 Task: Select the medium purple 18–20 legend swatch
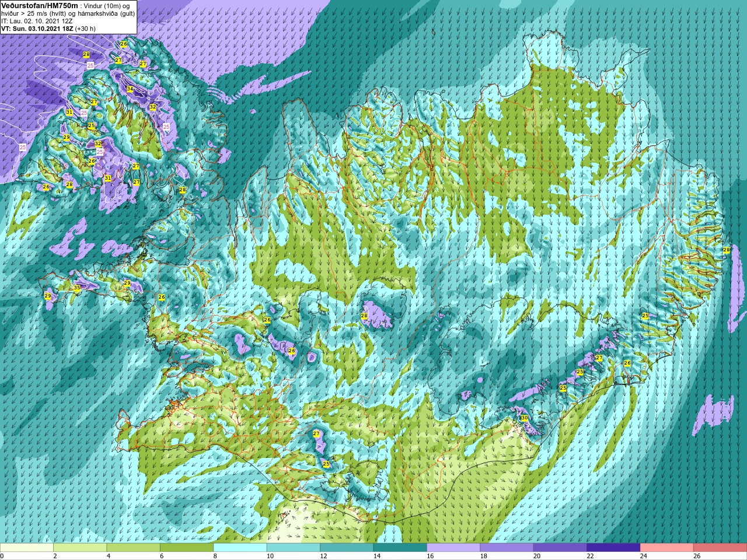click(507, 548)
